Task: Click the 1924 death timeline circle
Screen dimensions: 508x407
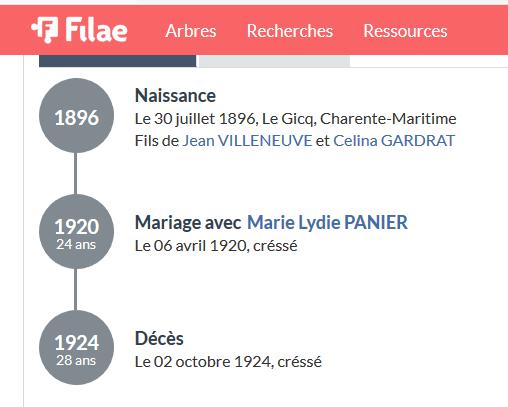Action: tap(76, 347)
